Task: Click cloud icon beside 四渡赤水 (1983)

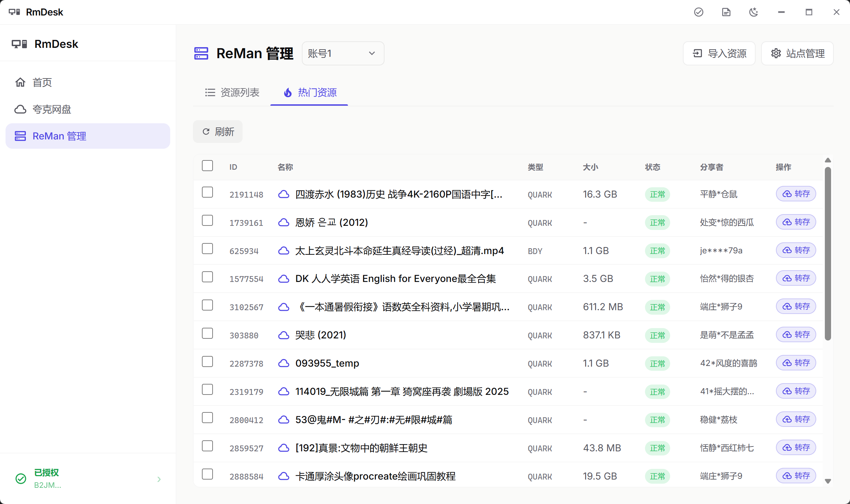Action: click(x=284, y=194)
